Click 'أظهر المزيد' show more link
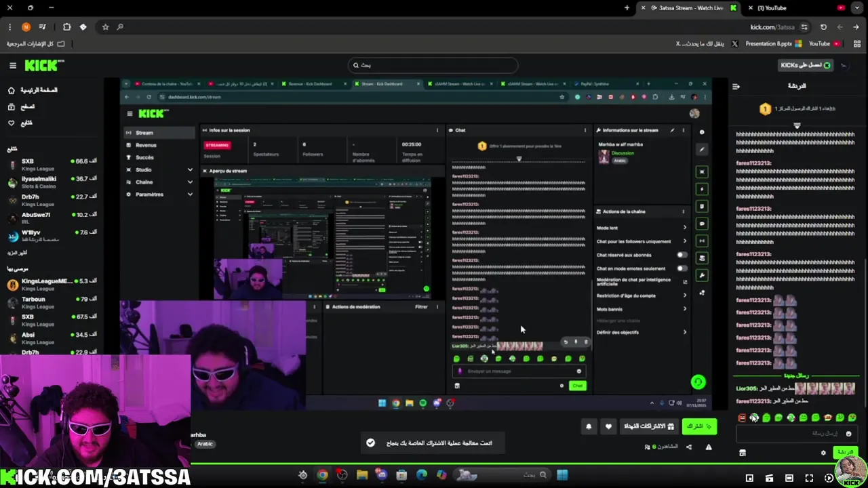Viewport: 868px width, 488px height. [x=17, y=253]
